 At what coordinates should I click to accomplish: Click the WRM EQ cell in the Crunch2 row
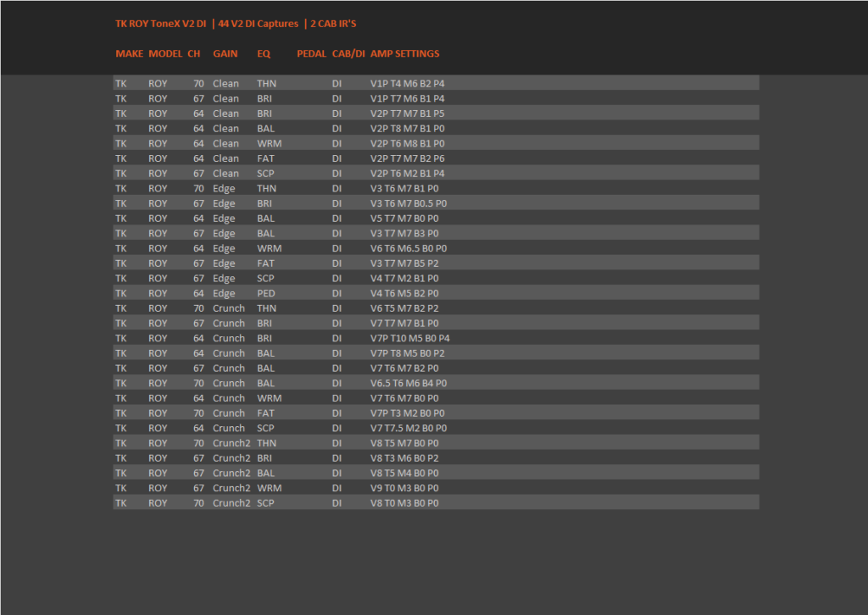coord(269,488)
